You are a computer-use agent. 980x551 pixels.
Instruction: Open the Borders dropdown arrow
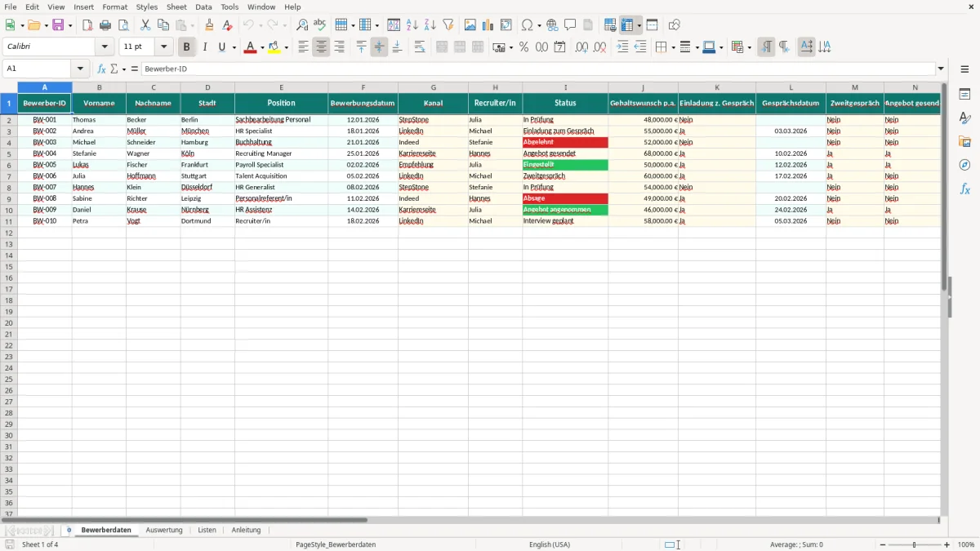(672, 47)
